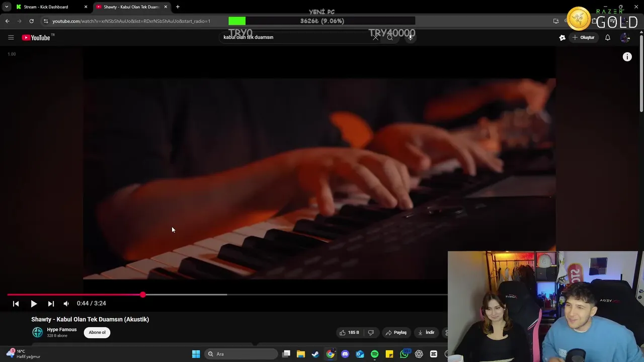This screenshot has width=644, height=362.
Task: Open Steam from the taskbar
Action: pyautogui.click(x=315, y=354)
